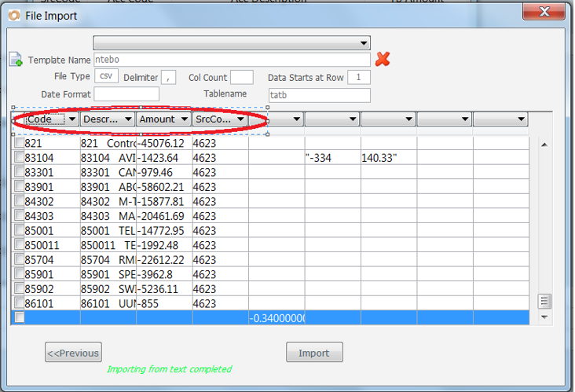This screenshot has width=575, height=392.
Task: Expand the Descr... column dropdown
Action: click(x=127, y=119)
